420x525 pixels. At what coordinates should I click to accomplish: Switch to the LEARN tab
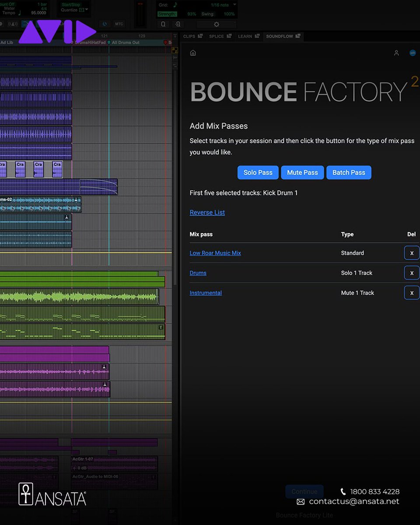pos(245,36)
